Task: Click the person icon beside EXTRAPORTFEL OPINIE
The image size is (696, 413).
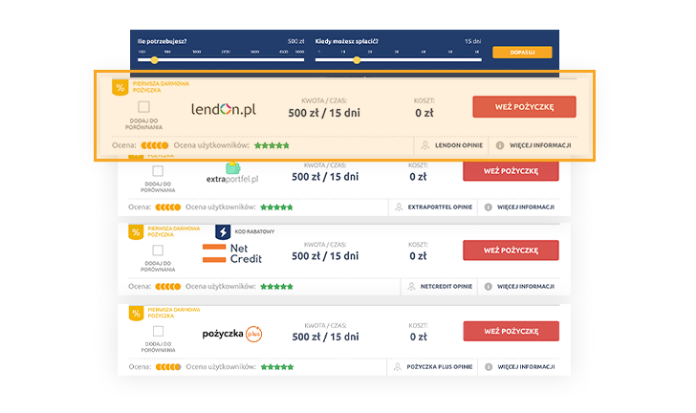Action: coord(399,207)
